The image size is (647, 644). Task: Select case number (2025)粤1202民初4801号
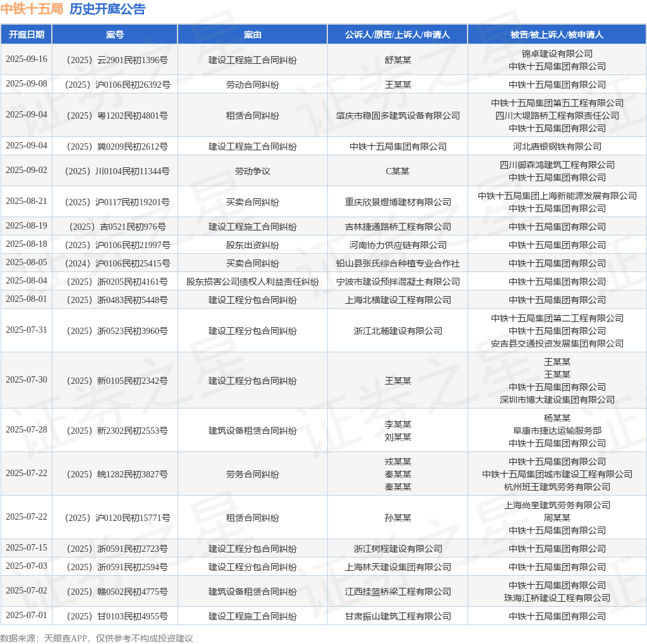pyautogui.click(x=117, y=116)
